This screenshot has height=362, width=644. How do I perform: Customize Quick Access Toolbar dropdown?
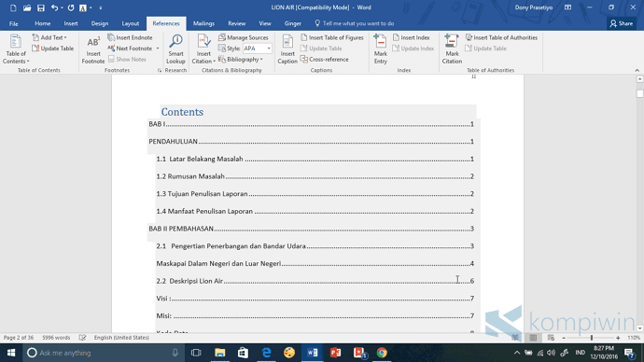[100, 7]
